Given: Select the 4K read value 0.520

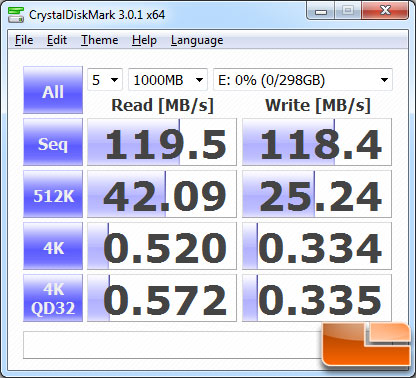Looking at the screenshot, I should tap(162, 246).
